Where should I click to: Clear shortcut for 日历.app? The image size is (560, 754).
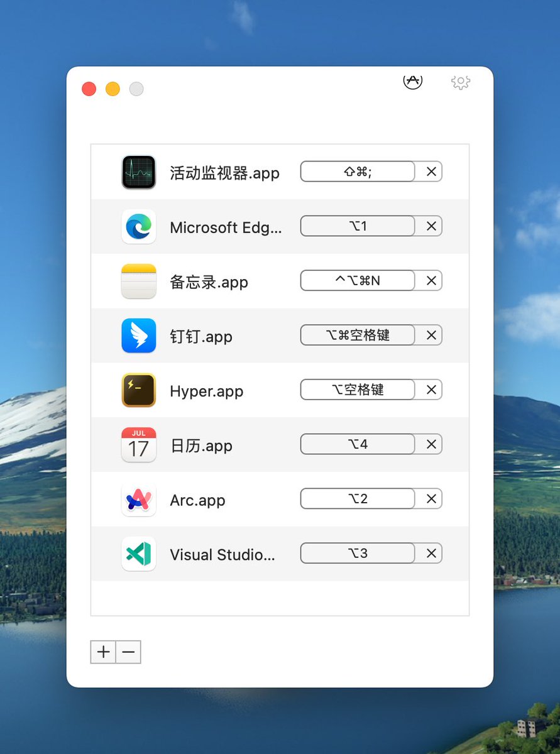[431, 445]
